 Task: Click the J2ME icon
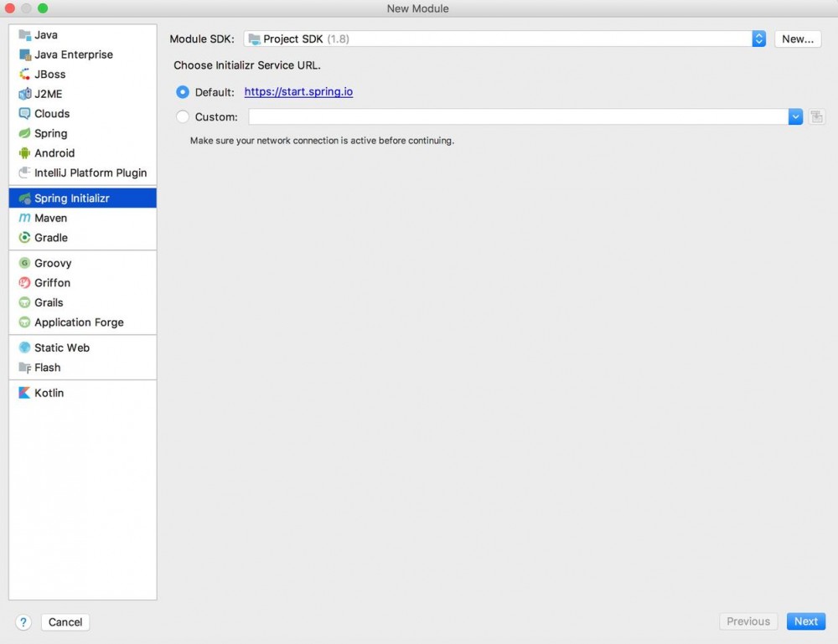[24, 94]
